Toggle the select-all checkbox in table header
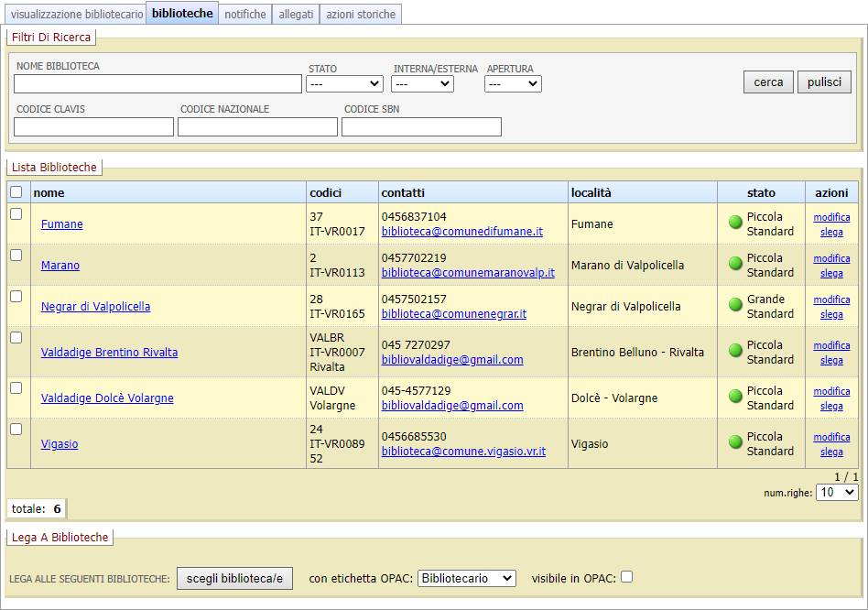Viewport: 868px width, 610px height. tap(16, 191)
